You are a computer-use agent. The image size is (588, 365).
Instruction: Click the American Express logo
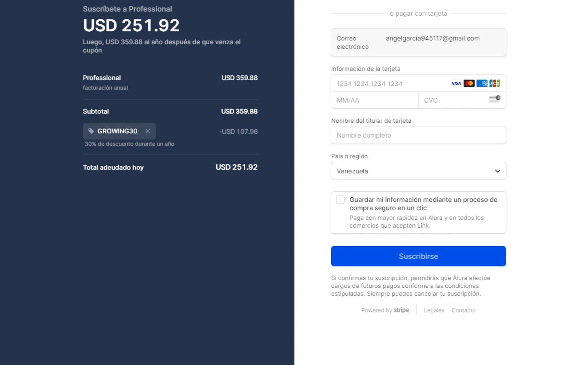(482, 83)
